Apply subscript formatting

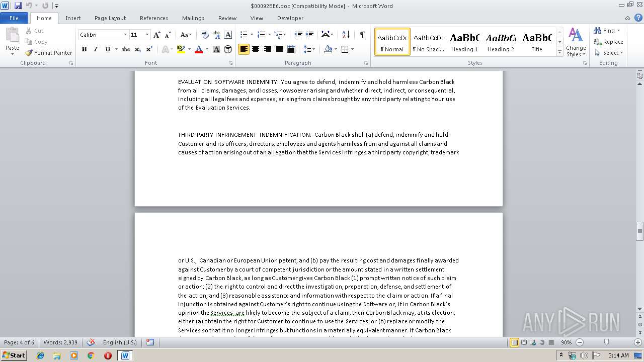click(x=138, y=49)
